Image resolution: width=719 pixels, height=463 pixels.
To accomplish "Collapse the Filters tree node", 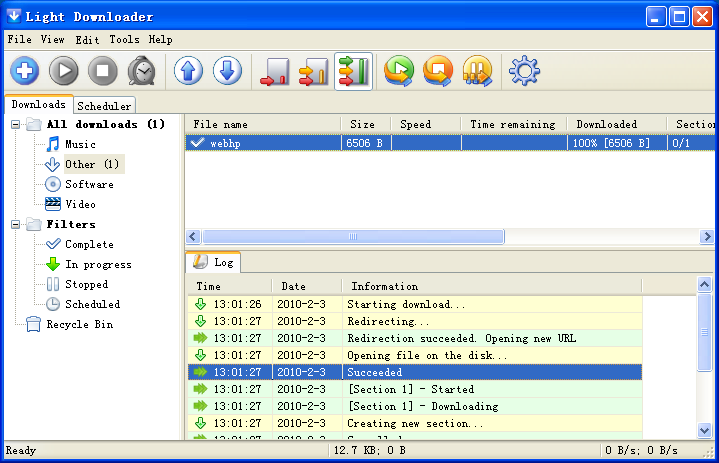I will click(16, 224).
